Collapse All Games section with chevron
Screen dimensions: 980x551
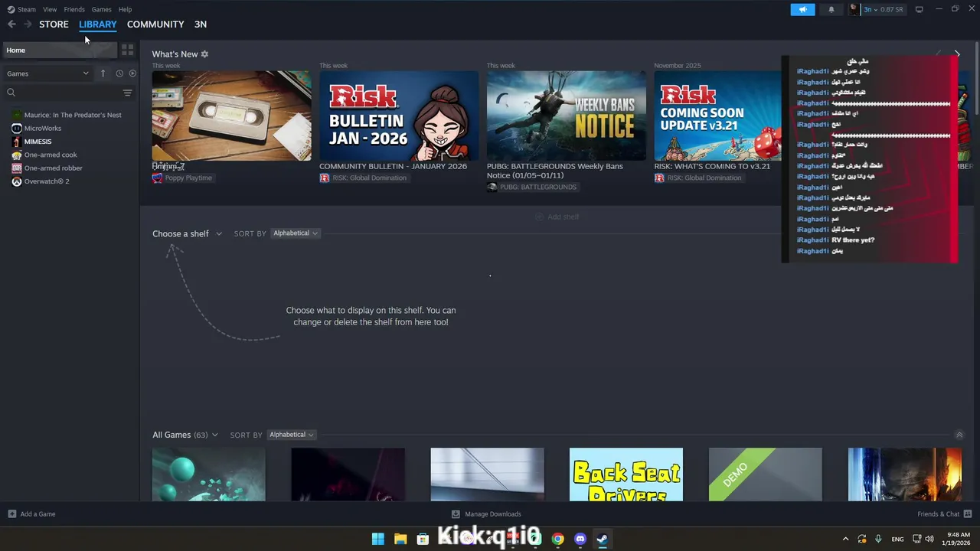(x=959, y=435)
